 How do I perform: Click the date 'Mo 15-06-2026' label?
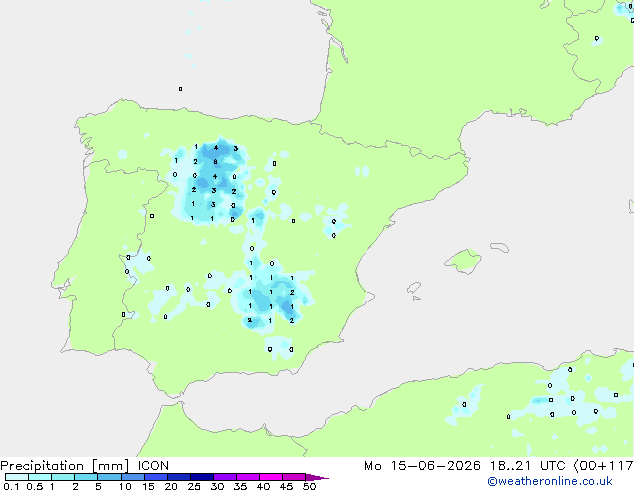click(x=422, y=466)
